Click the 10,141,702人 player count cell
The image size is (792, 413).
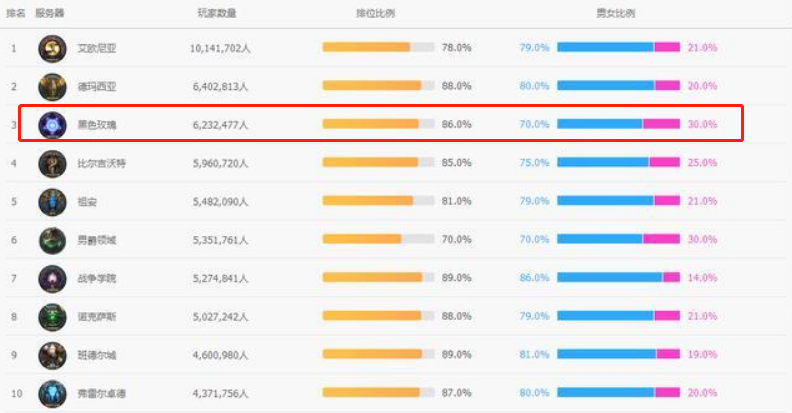(x=218, y=48)
